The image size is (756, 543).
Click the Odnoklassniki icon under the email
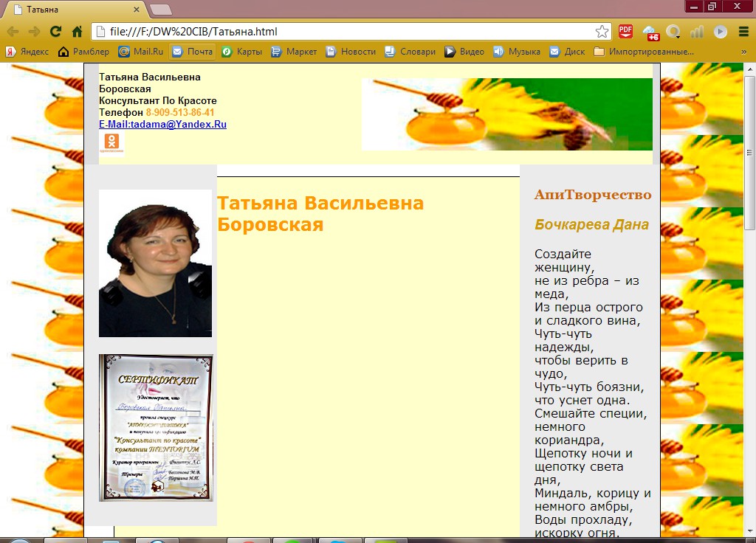pyautogui.click(x=112, y=144)
